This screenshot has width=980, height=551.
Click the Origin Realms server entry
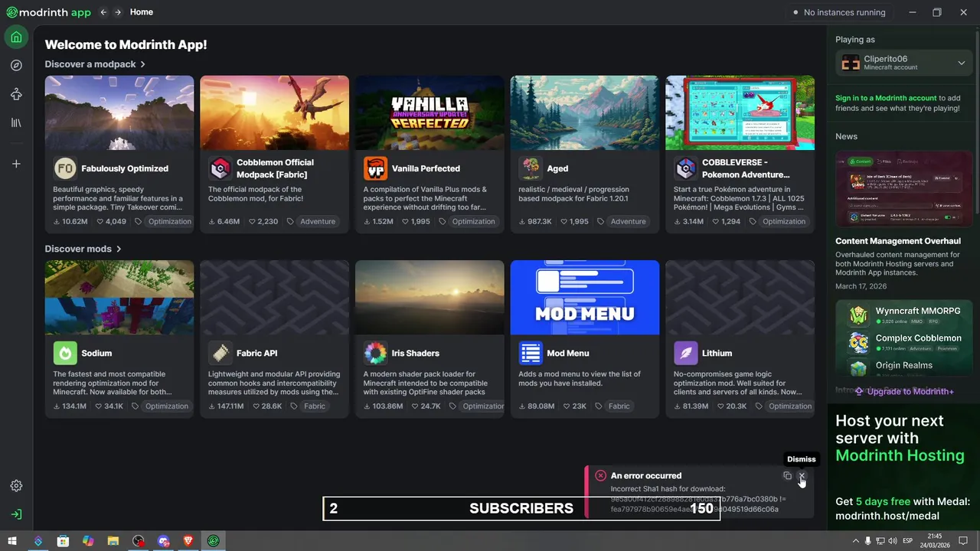[x=904, y=366]
